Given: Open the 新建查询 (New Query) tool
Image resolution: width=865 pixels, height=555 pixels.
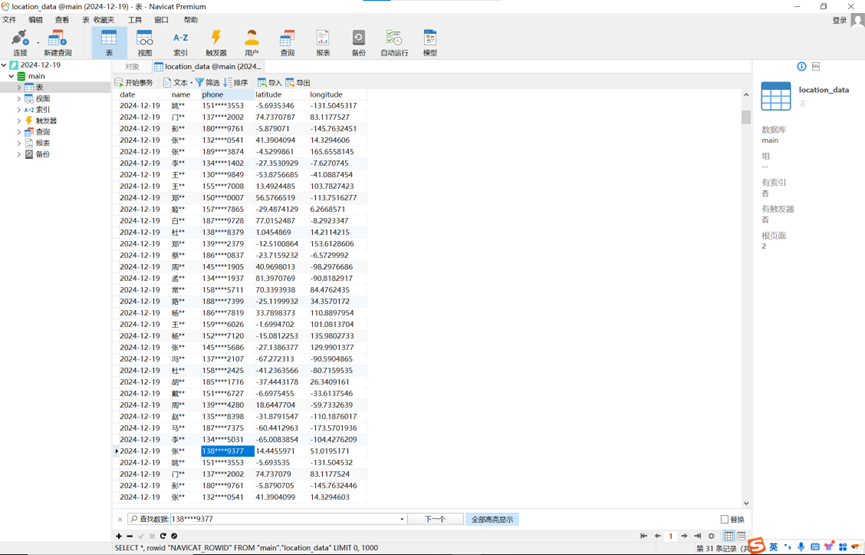Looking at the screenshot, I should [57, 42].
